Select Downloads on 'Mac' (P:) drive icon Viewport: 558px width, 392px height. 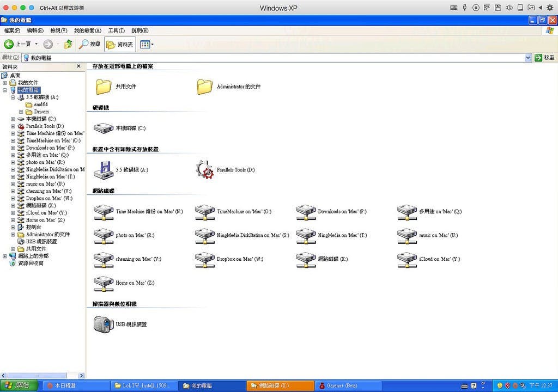pos(306,212)
